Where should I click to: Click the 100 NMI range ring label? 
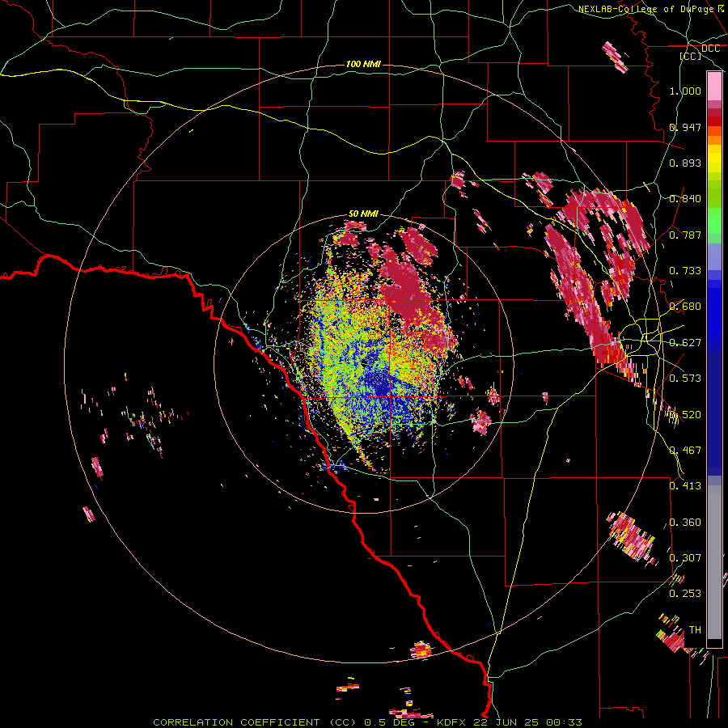363,64
